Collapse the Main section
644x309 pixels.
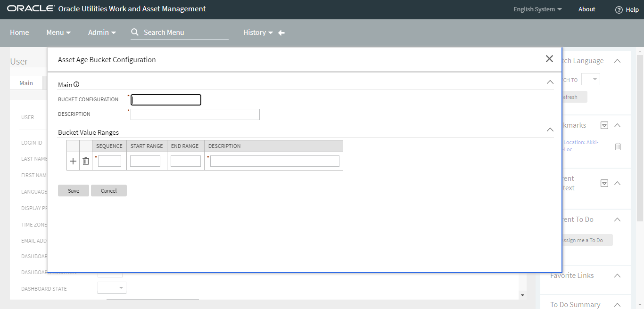pyautogui.click(x=550, y=81)
